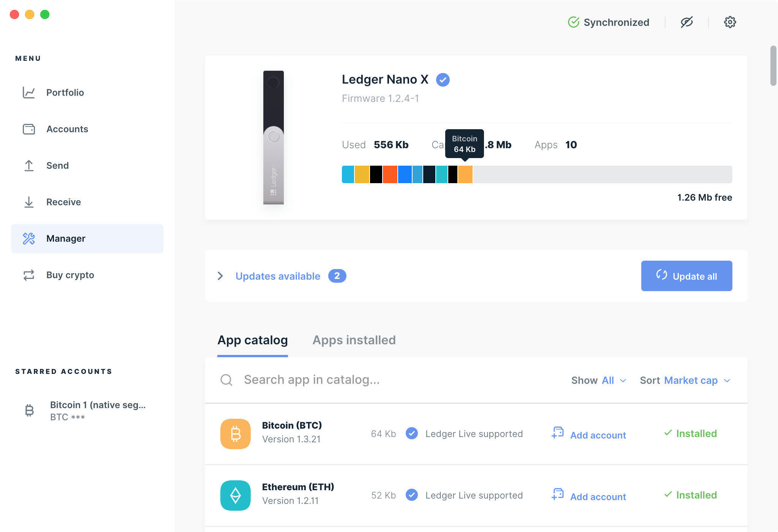Open settings gear icon
The image size is (778, 532).
click(730, 22)
